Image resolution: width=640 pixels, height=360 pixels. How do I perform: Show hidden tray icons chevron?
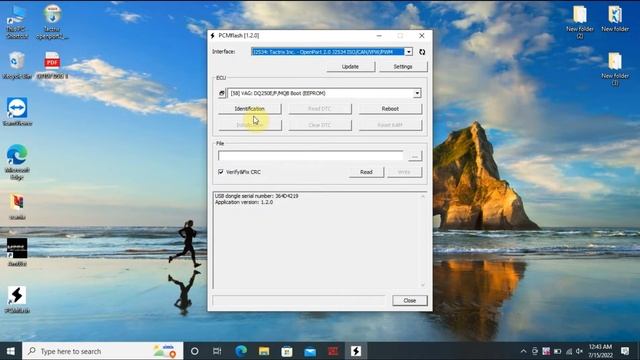tap(523, 351)
